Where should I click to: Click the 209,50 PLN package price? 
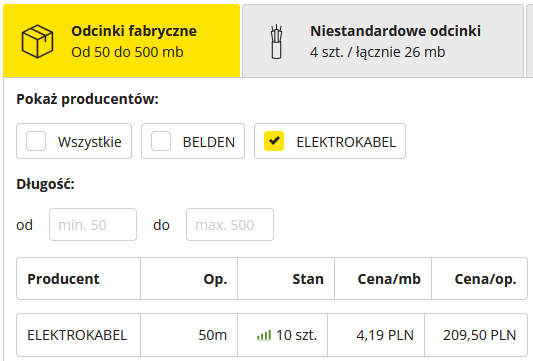click(x=479, y=336)
